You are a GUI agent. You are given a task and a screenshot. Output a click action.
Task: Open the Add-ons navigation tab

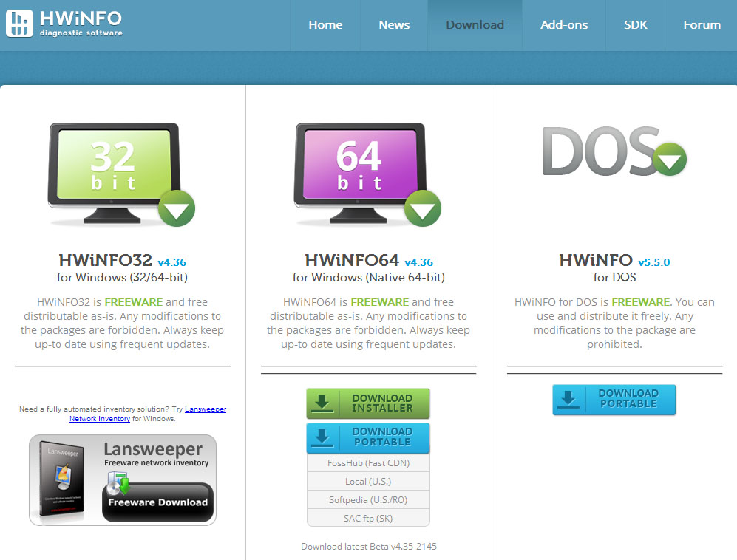(x=564, y=25)
